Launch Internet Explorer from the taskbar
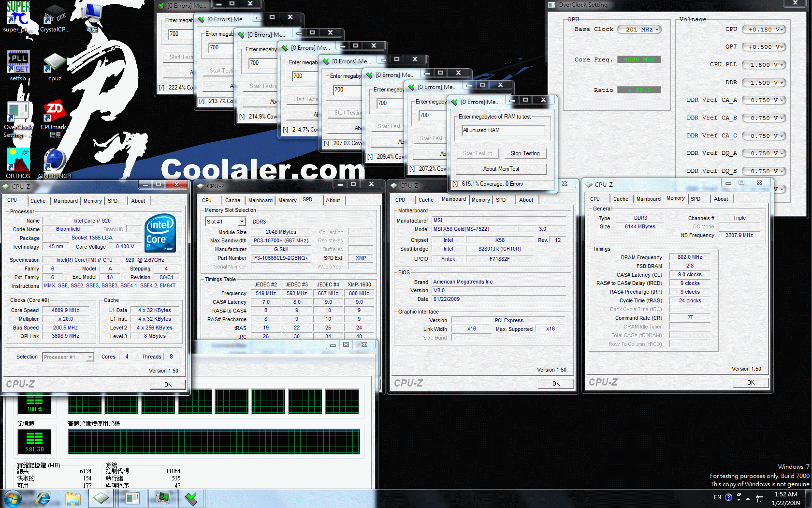Viewport: 812px width, 508px height. 43,498
